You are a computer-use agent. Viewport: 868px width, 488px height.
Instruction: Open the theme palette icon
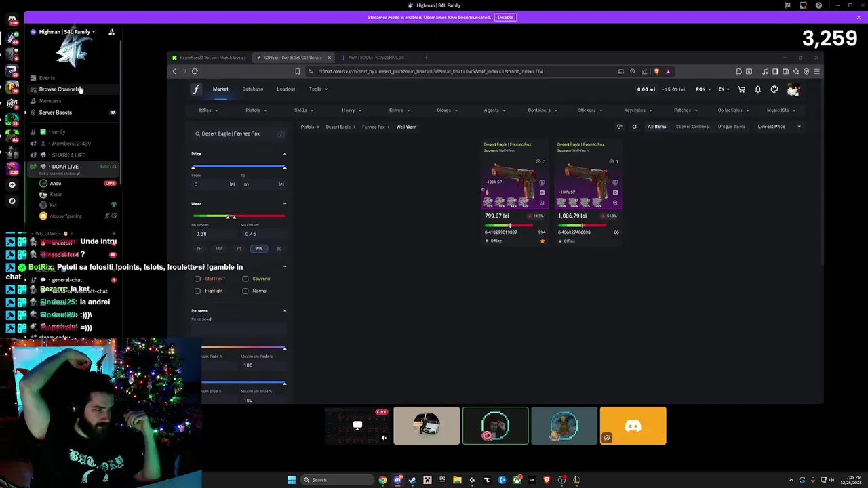click(774, 89)
